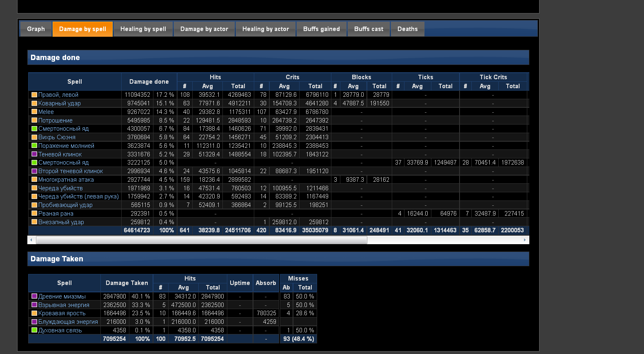The image size is (644, 354).
Task: Click the purple icon beside Теневой клинок
Action: (34, 154)
